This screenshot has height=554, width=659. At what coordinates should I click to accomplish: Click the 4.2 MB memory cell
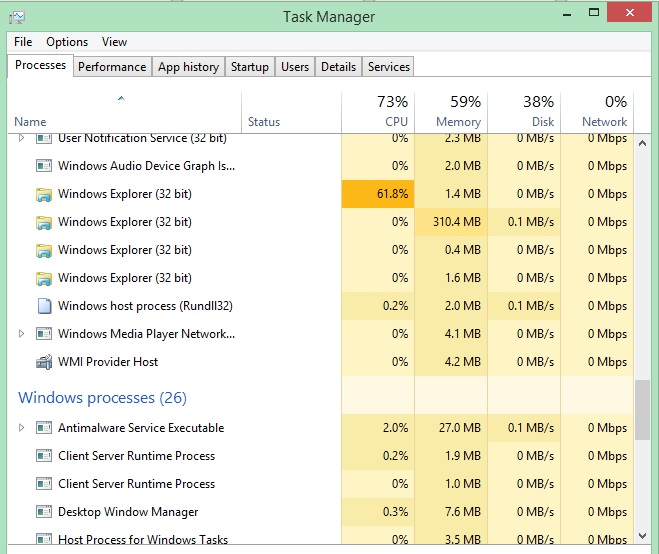tap(451, 362)
